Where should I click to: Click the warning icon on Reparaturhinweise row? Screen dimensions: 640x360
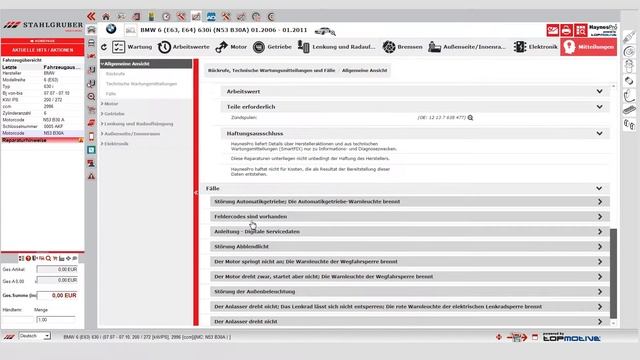[81, 140]
